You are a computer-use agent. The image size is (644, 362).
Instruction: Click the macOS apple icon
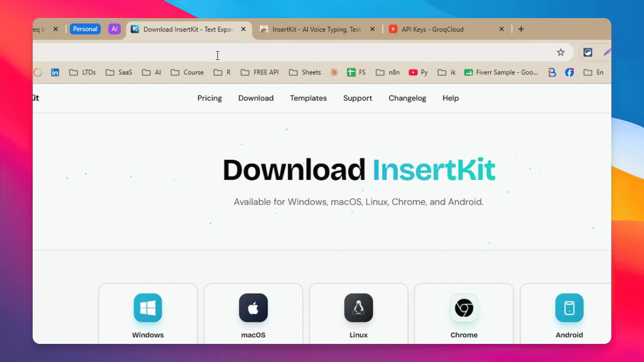253,308
